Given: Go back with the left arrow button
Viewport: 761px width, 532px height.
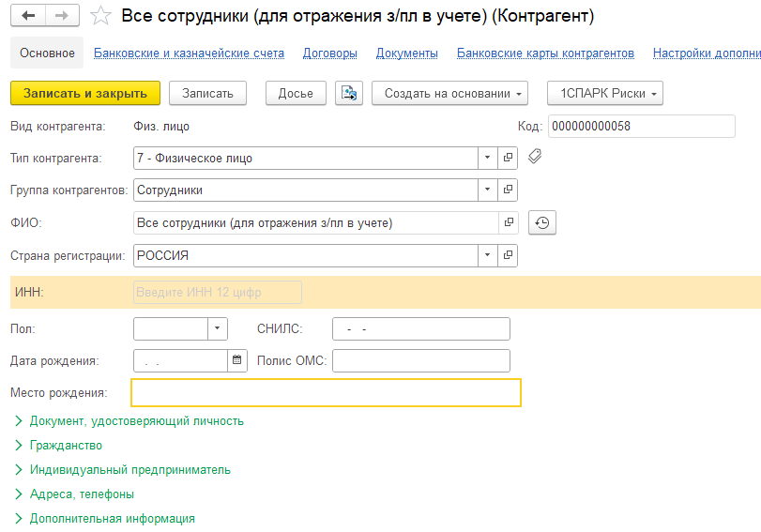Looking at the screenshot, I should 28,16.
